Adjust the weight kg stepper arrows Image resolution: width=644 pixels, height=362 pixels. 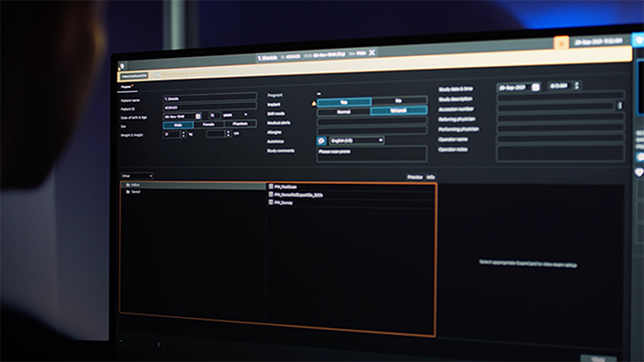click(x=184, y=134)
